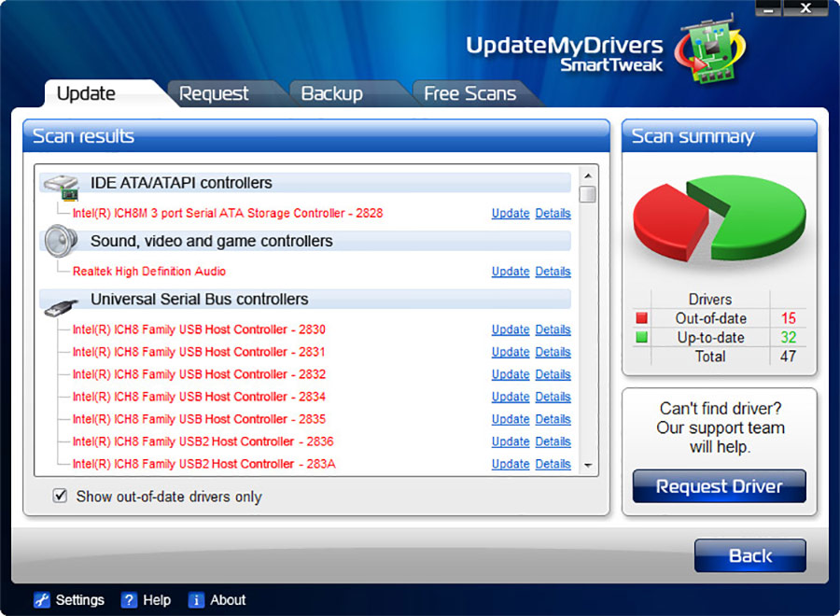The height and width of the screenshot is (616, 840).
Task: Click the red Out-of-date legend square
Action: (x=641, y=318)
